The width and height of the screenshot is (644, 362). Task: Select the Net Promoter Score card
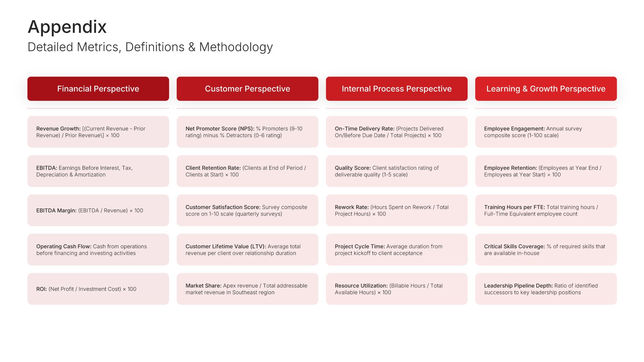(247, 132)
